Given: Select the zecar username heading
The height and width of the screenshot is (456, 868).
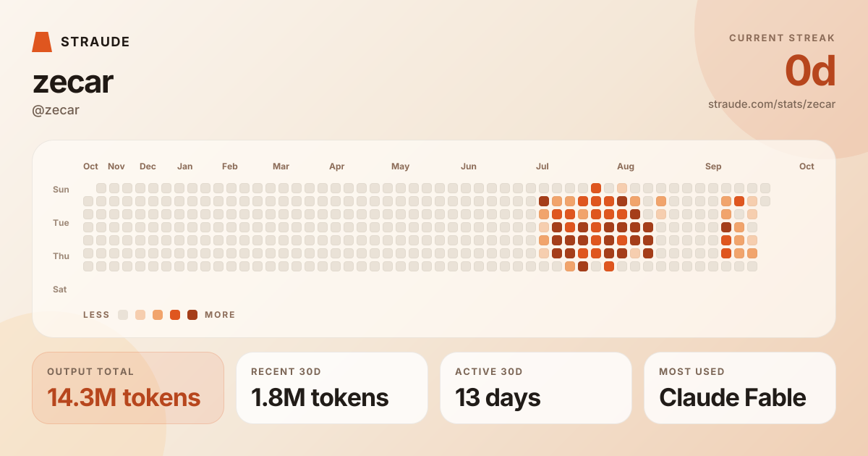Looking at the screenshot, I should click(73, 83).
